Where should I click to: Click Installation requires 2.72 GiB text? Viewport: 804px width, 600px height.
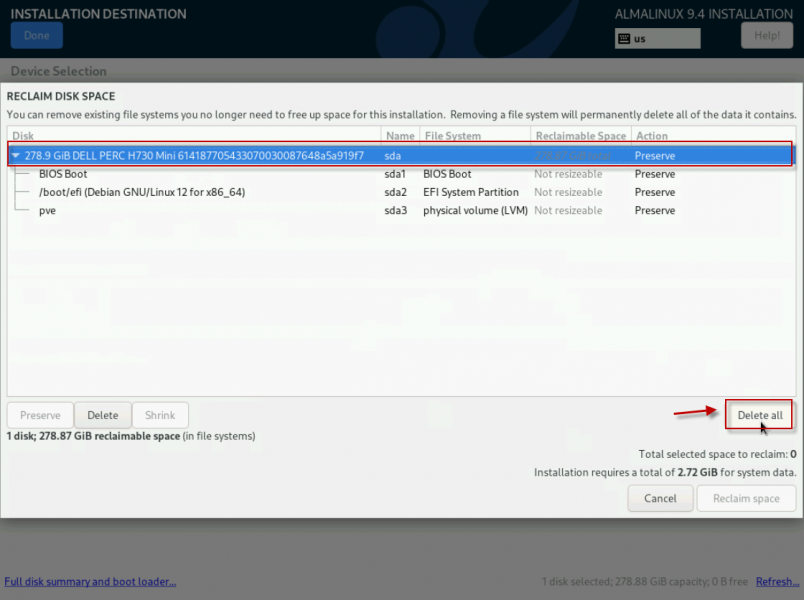(x=665, y=472)
